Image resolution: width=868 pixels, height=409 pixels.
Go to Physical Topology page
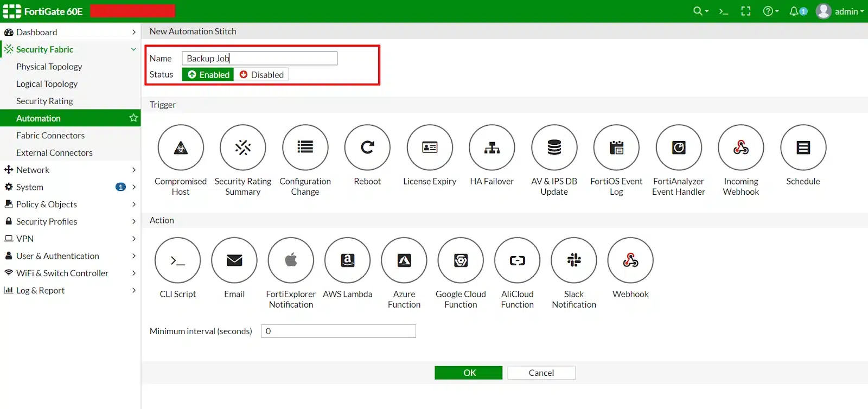click(49, 67)
